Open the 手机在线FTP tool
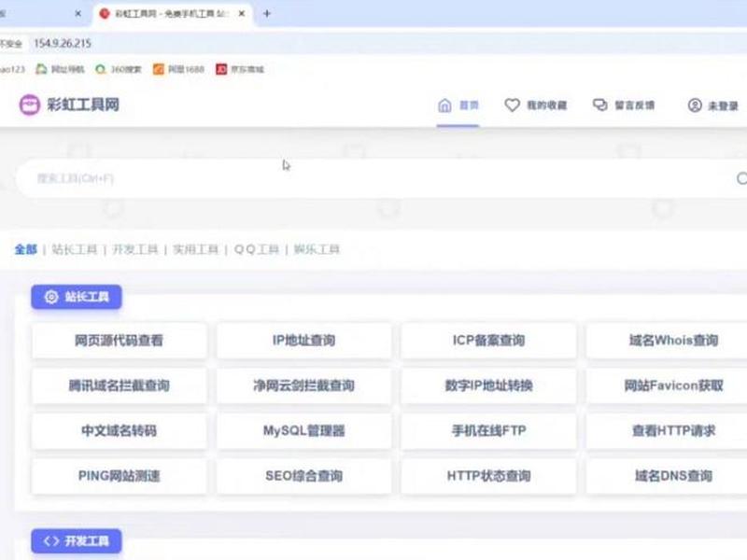This screenshot has width=747, height=560. tap(488, 431)
